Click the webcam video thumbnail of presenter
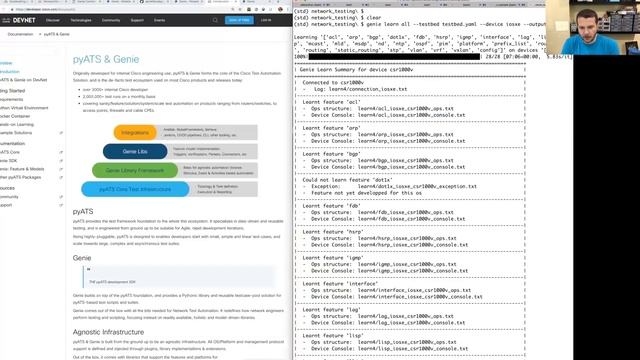Image resolution: width=640 pixels, height=360 pixels. pyautogui.click(x=593, y=27)
